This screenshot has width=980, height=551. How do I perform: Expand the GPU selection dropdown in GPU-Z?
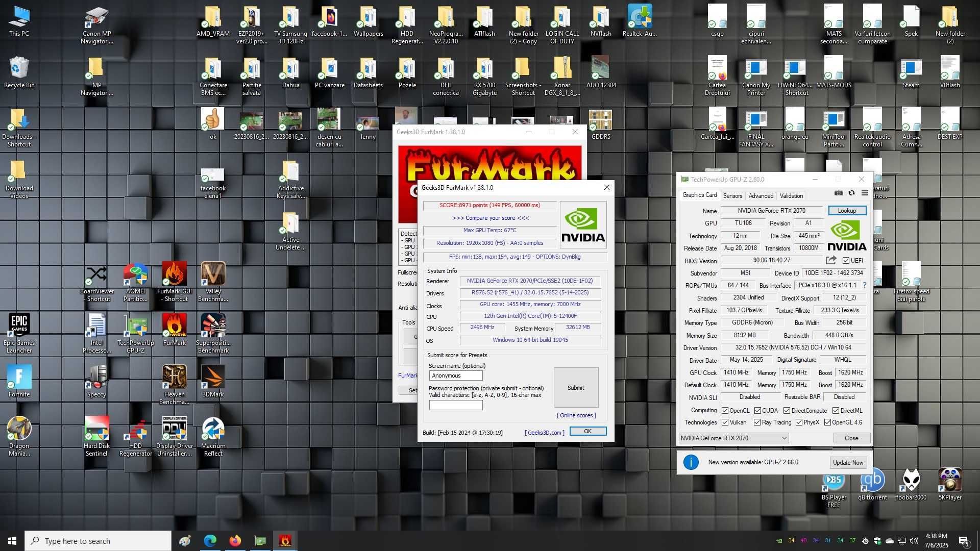733,438
